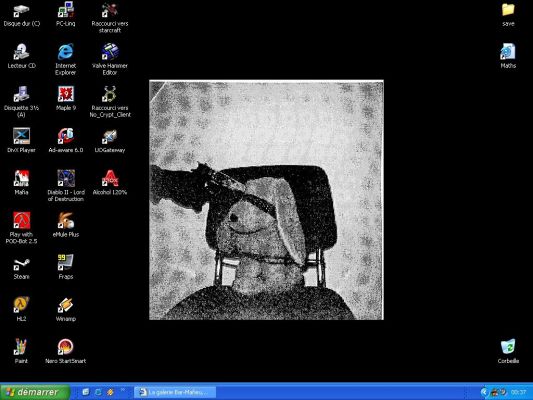This screenshot has height=400, width=533.
Task: Launch Diablo II - Lord of Destruction
Action: point(66,186)
